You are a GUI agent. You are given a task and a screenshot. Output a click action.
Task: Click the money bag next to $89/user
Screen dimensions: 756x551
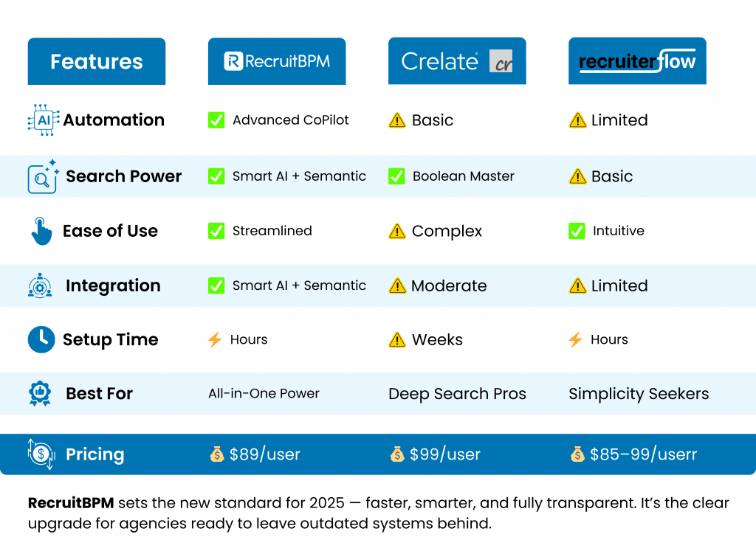click(216, 454)
